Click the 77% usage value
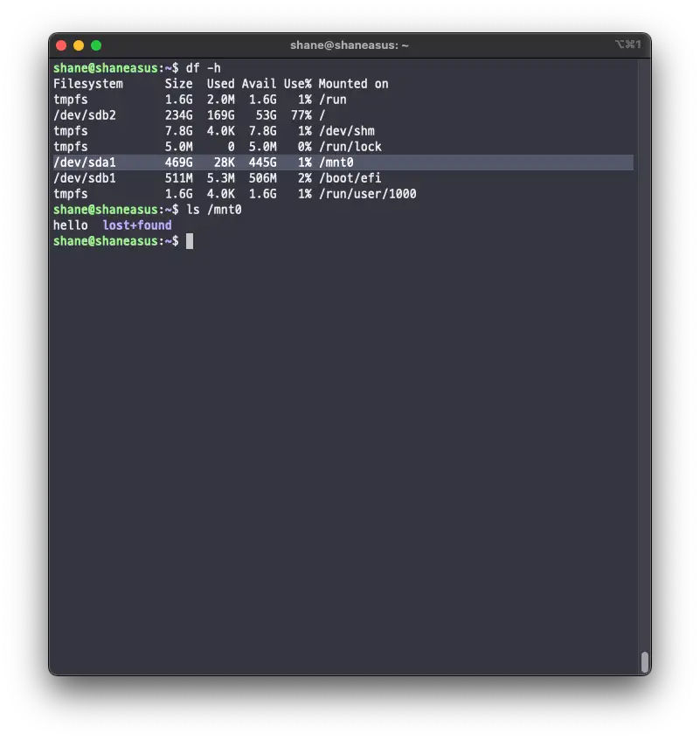The width and height of the screenshot is (700, 740). coord(301,115)
